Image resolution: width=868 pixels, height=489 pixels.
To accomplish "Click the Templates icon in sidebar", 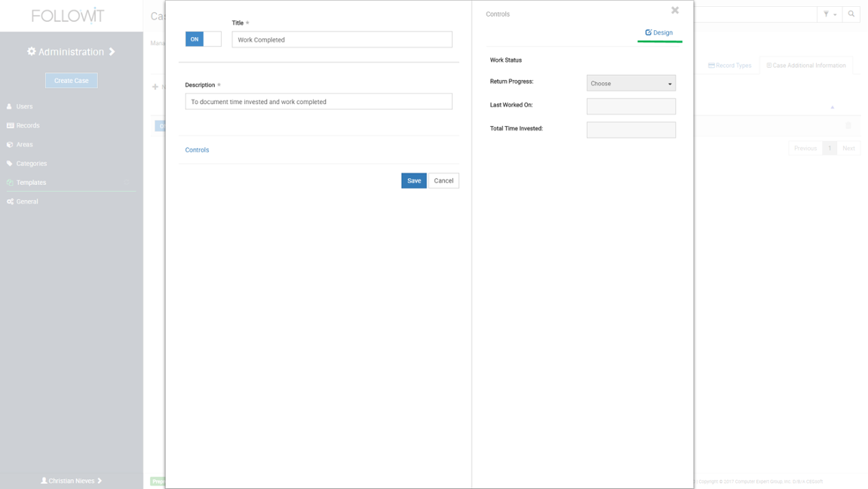I will 9,183.
